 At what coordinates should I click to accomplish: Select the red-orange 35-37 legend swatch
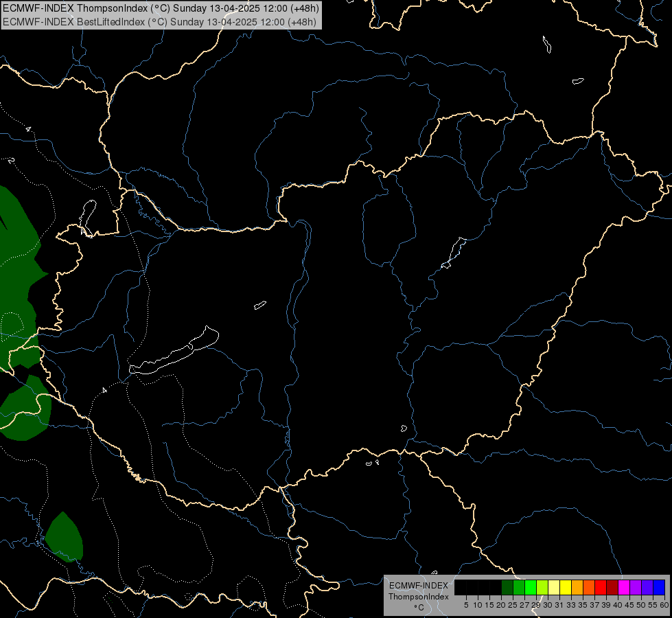point(589,587)
